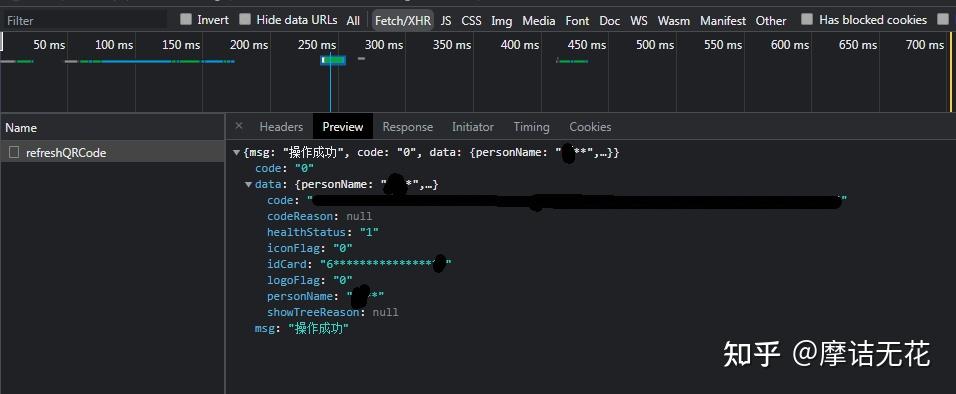Open the Initiator tab

[473, 127]
